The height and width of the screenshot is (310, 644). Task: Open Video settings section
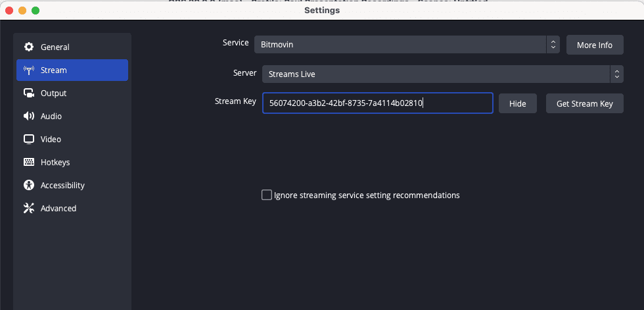click(72, 140)
